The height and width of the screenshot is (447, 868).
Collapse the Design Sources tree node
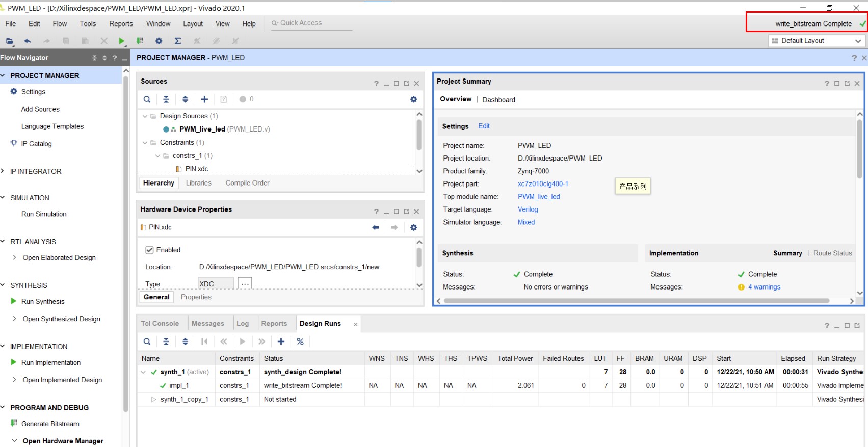[x=145, y=116]
